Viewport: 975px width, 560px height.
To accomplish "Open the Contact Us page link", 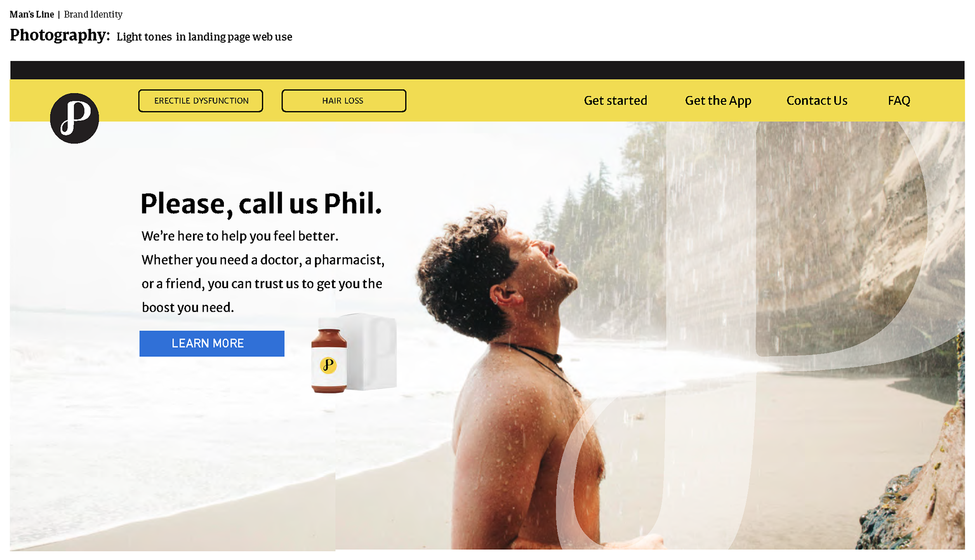I will [x=817, y=101].
